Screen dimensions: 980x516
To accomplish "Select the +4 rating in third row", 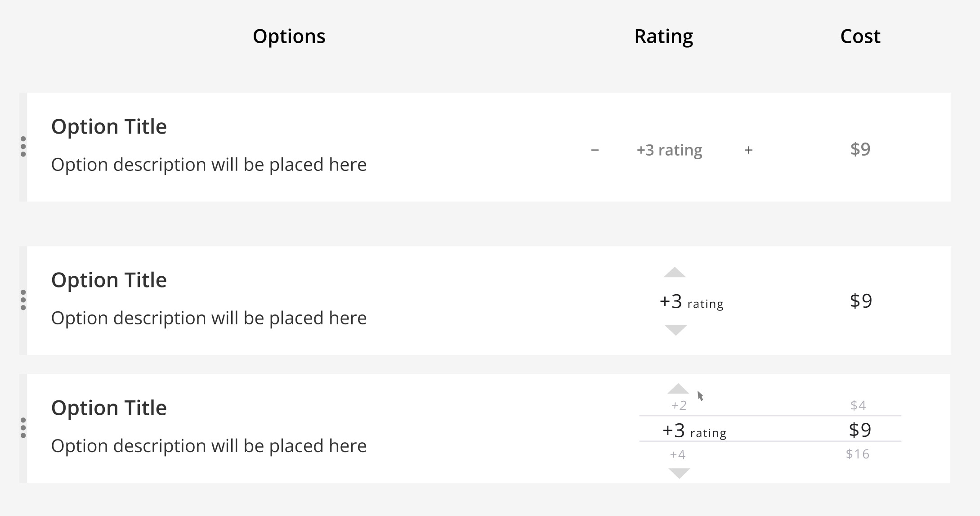I will (678, 455).
